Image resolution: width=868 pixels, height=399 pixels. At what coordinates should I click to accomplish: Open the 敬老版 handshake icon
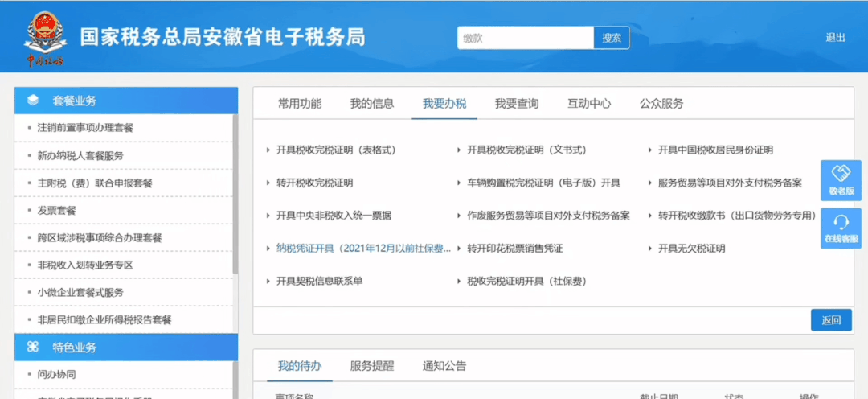(x=841, y=174)
